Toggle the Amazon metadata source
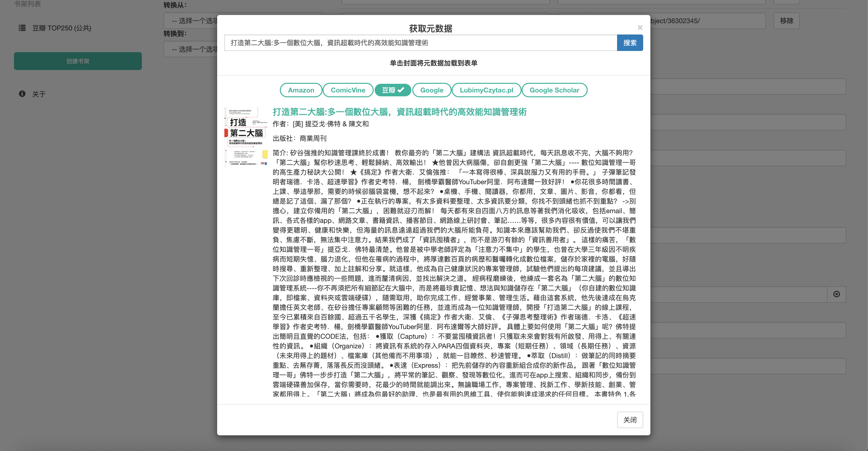 pyautogui.click(x=301, y=90)
